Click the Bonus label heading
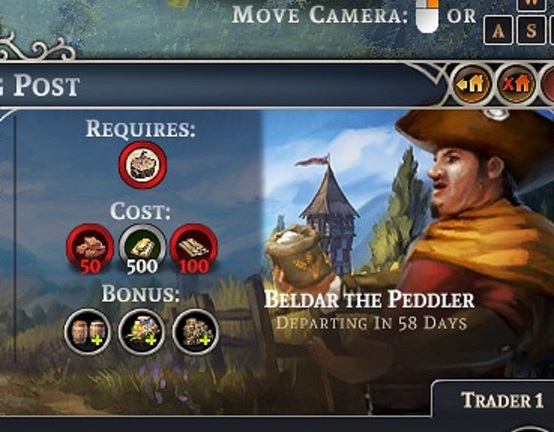Screen dimensions: 554x432 (x=141, y=294)
